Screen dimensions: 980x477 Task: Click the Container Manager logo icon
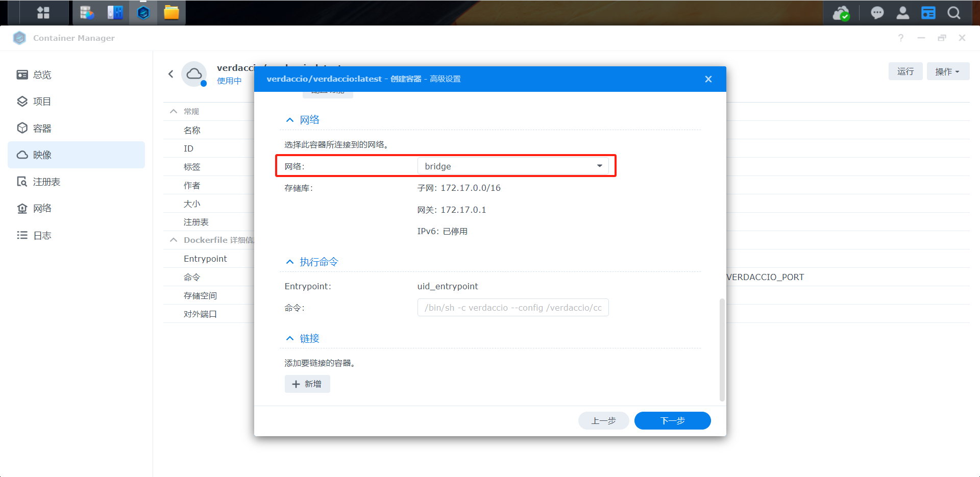pos(19,38)
